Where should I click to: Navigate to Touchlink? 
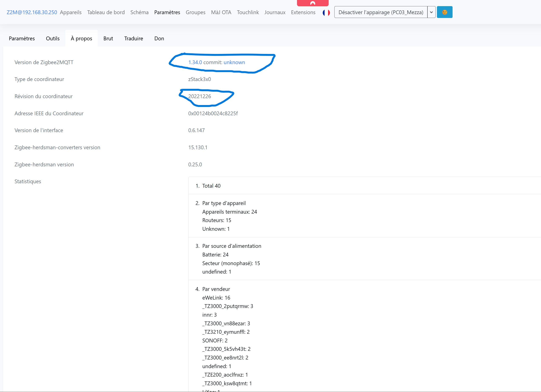click(248, 12)
